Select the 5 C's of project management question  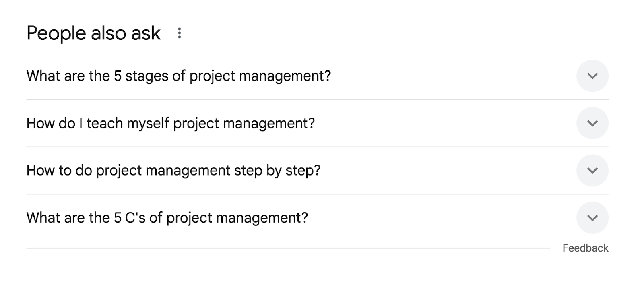click(167, 217)
